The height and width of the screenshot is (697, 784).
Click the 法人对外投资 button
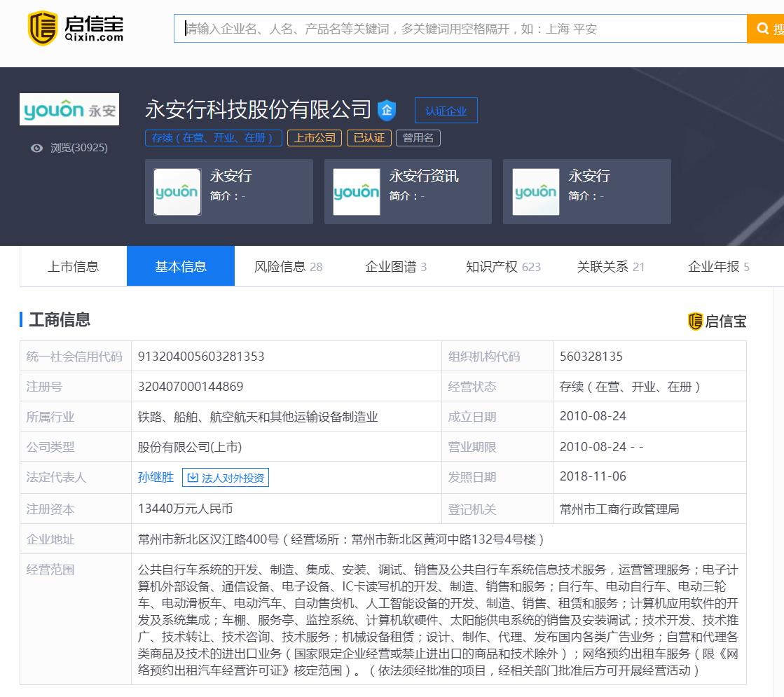coord(226,478)
